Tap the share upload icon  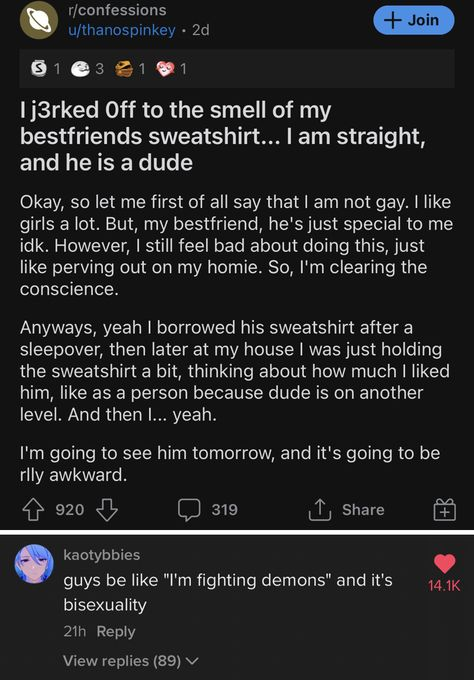tap(320, 510)
